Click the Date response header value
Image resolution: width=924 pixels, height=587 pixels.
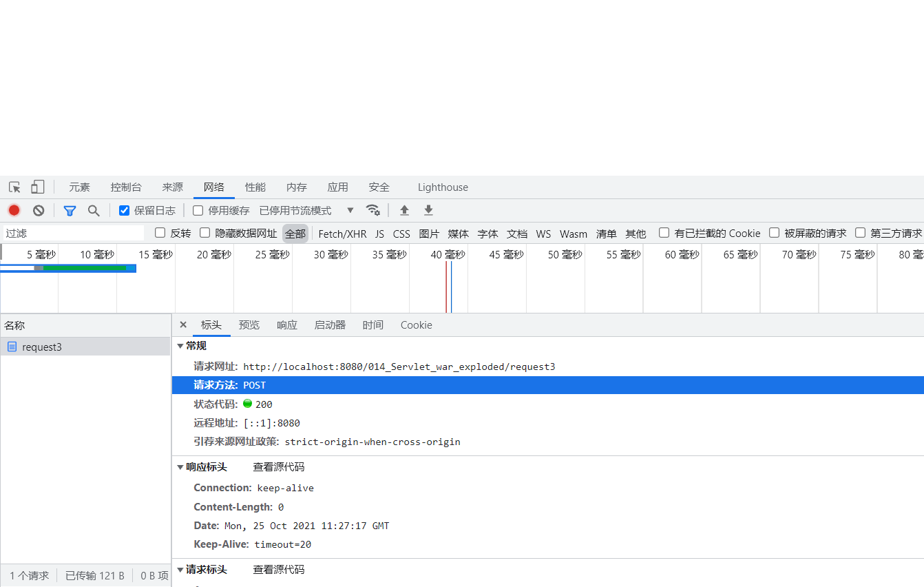point(307,526)
